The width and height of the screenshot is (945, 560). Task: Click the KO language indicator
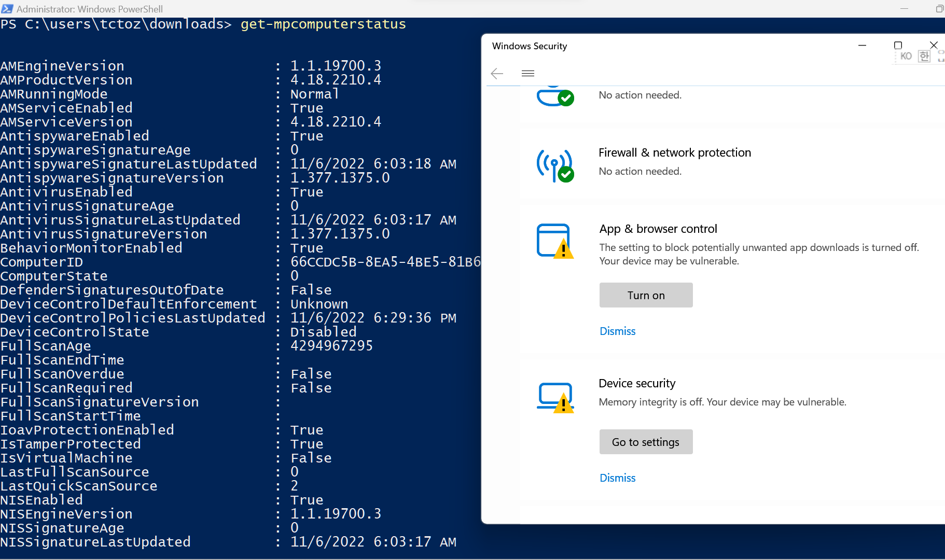click(x=906, y=56)
